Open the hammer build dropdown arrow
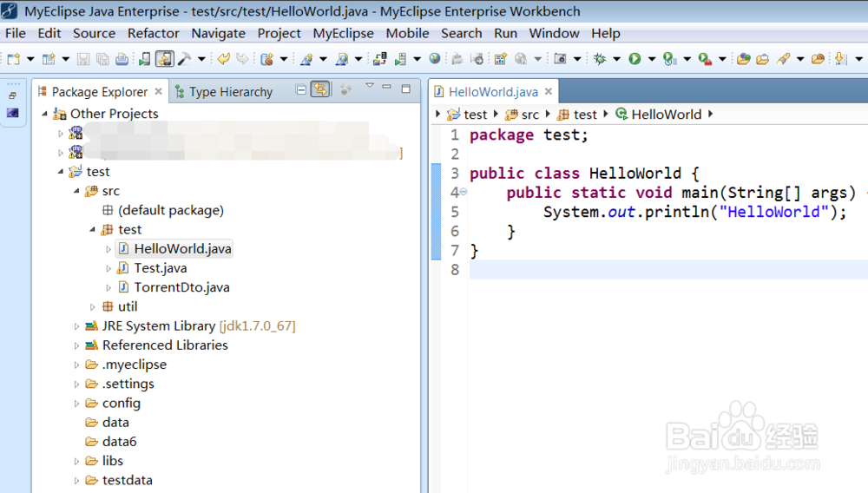Screen dimensions: 868x493 pos(201,59)
